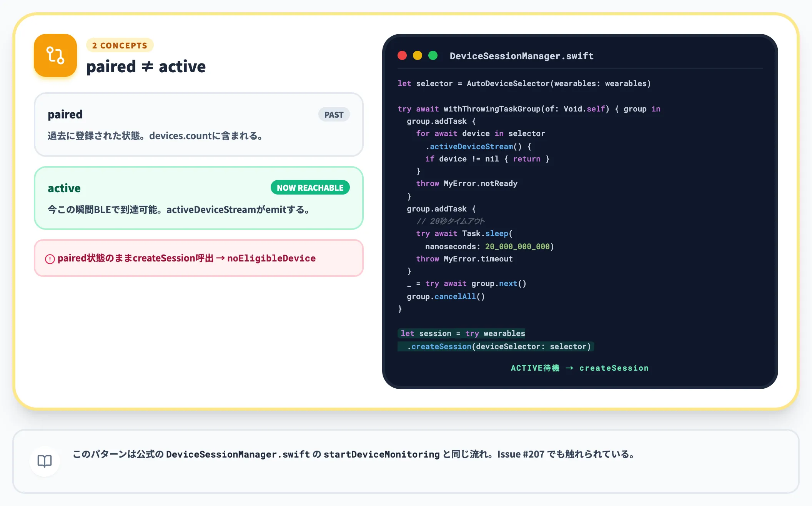The width and height of the screenshot is (812, 506).
Task: Click the yellow window dot
Action: [418, 55]
